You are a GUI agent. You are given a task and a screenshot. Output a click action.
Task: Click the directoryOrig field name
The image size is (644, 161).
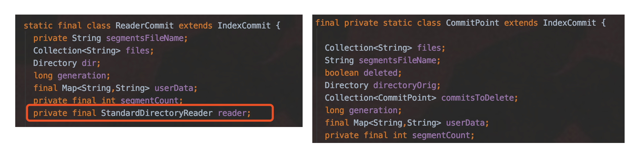tap(405, 85)
